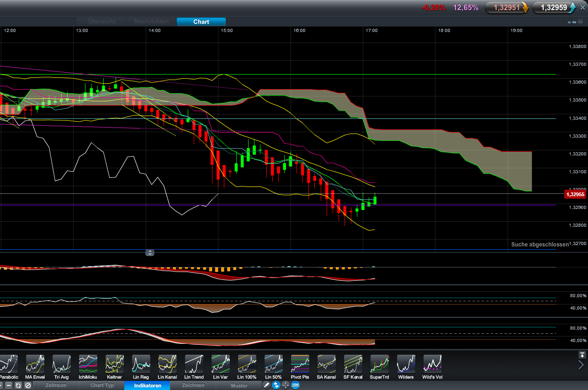Collapse the indicator panel using the down-arrow button
This screenshot has width=588, height=390.
(x=582, y=355)
